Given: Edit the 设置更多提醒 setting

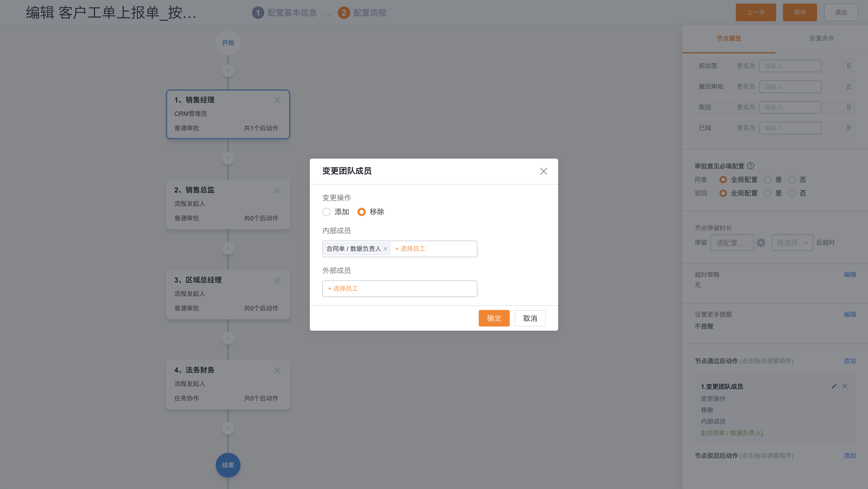Looking at the screenshot, I should pyautogui.click(x=849, y=314).
